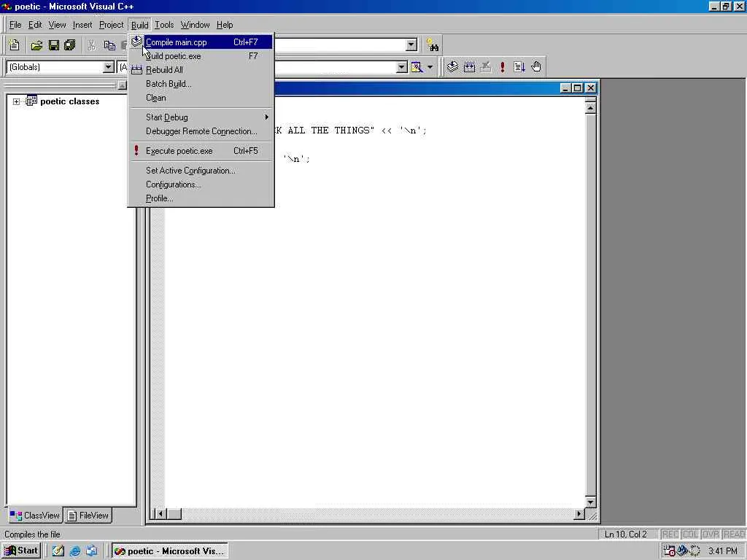Click the Save All toolbar icon
Image resolution: width=747 pixels, height=560 pixels.
pos(70,45)
